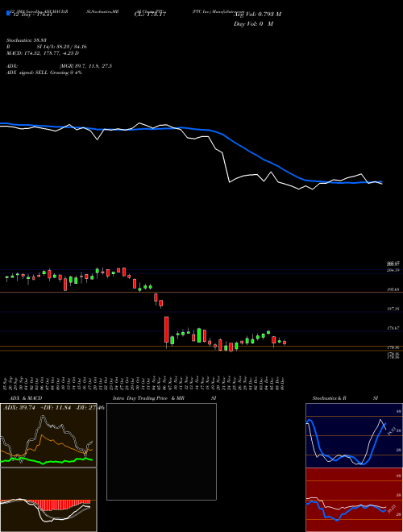Click the empty Intra Day Trading Price chart box
This screenshot has width=403, height=532.
[x=161, y=451]
